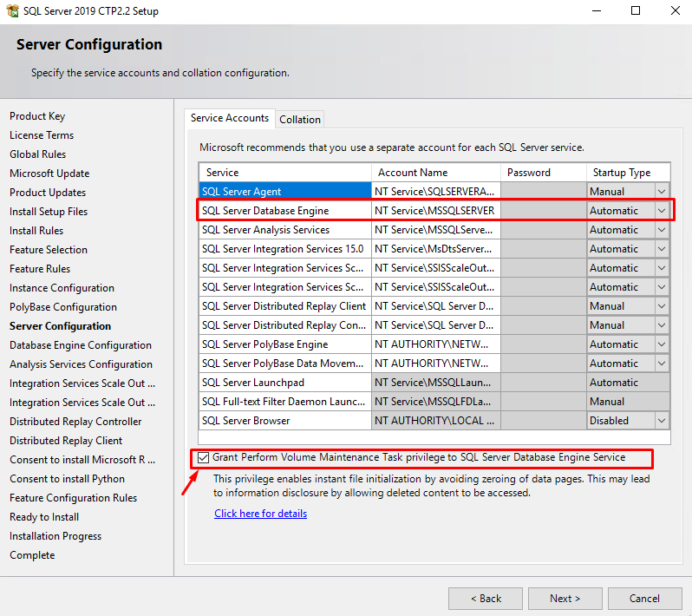Click the Next button
Image resolution: width=692 pixels, height=616 pixels.
tap(565, 599)
